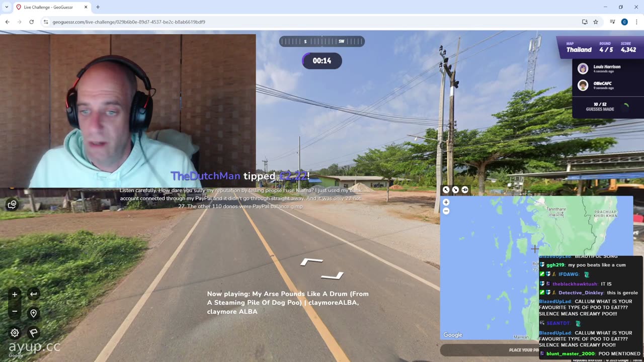Click the Now playing song caption
Viewport: 644px width, 362px height.
[x=288, y=303]
